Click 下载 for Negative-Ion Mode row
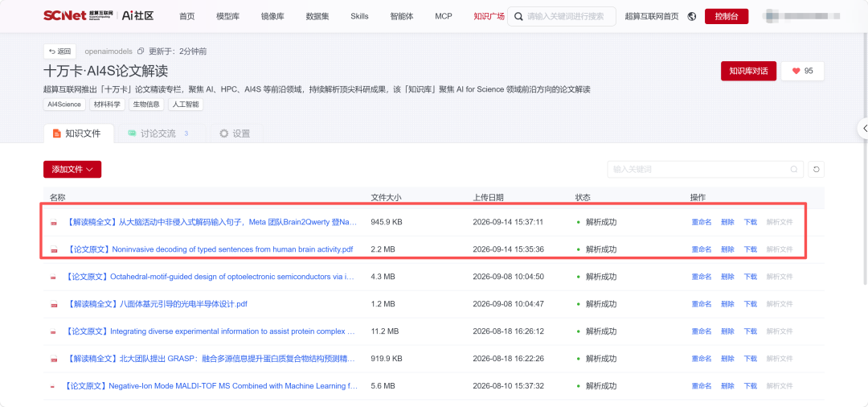 (750, 385)
